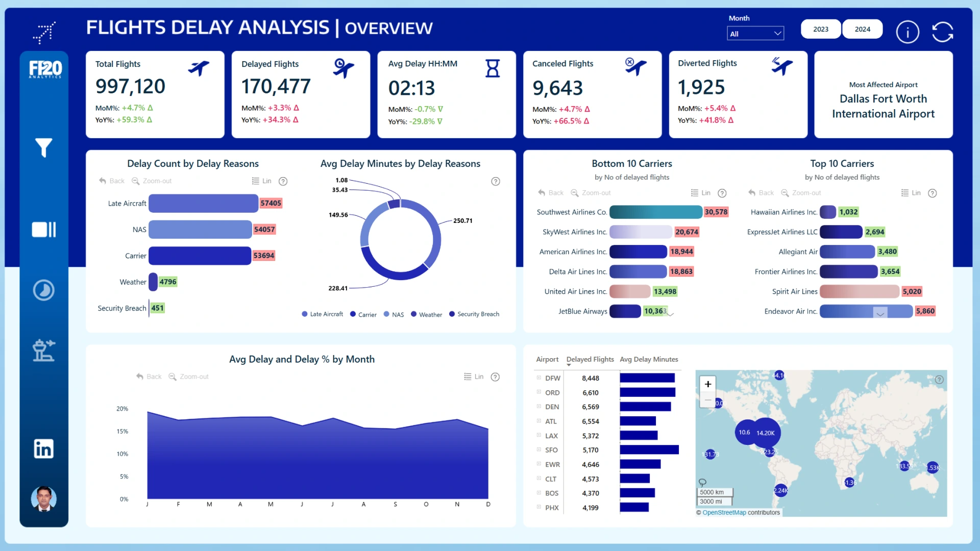Click the Total Flights airplane icon

pyautogui.click(x=199, y=67)
